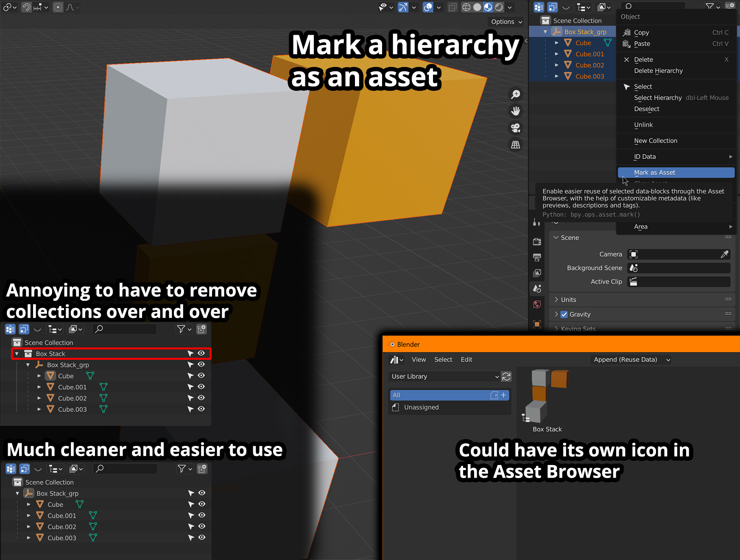Toggle the Gravity checkbox
The image size is (740, 560).
click(564, 314)
